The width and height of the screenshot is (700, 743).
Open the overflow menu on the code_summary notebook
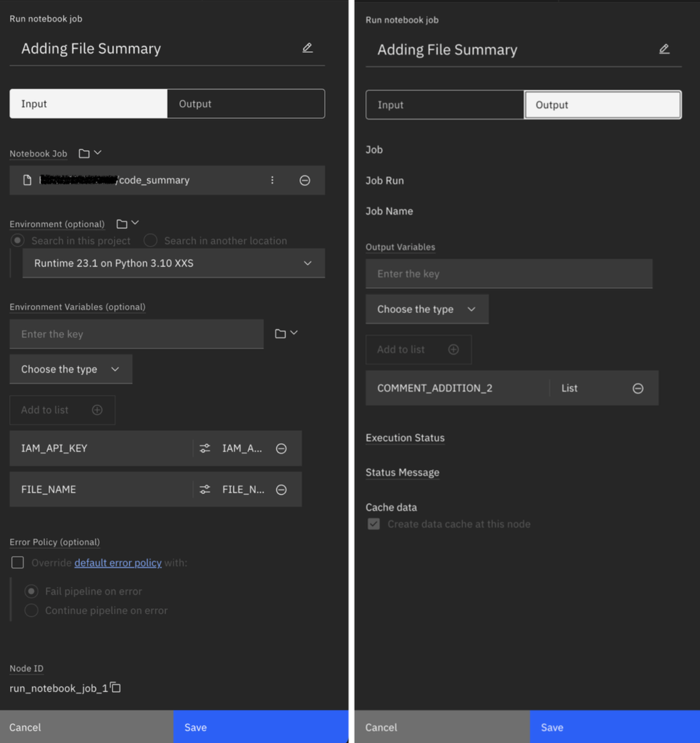pyautogui.click(x=272, y=180)
